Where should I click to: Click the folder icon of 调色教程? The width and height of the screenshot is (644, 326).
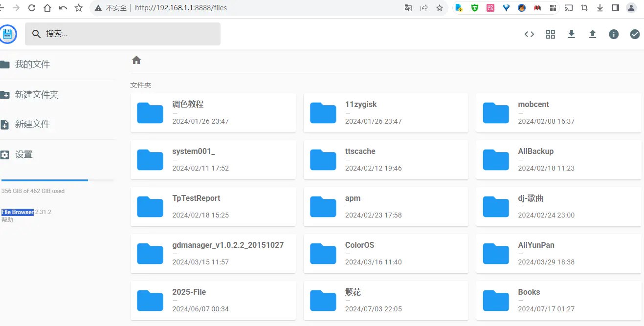click(x=150, y=113)
